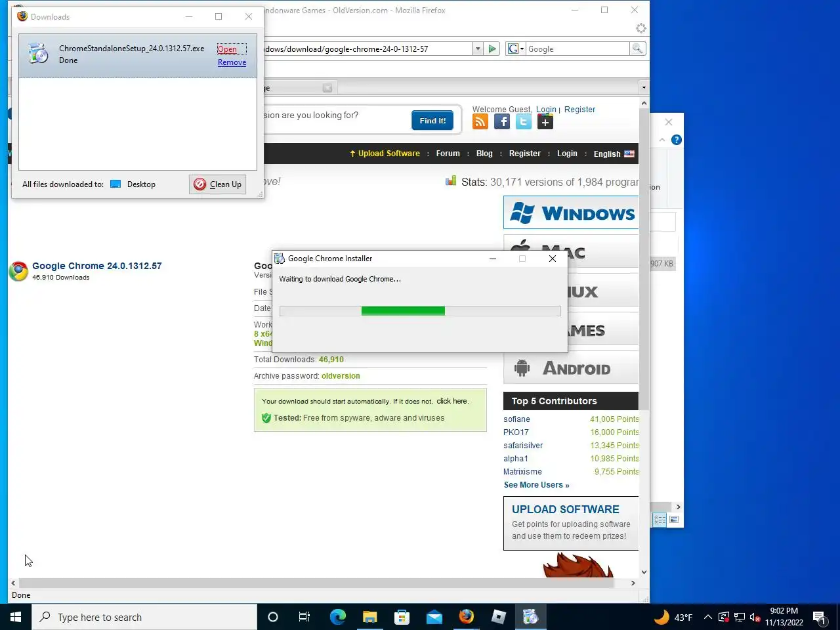Click the horizontal scrollbar right arrow
The image size is (840, 630).
click(x=633, y=583)
